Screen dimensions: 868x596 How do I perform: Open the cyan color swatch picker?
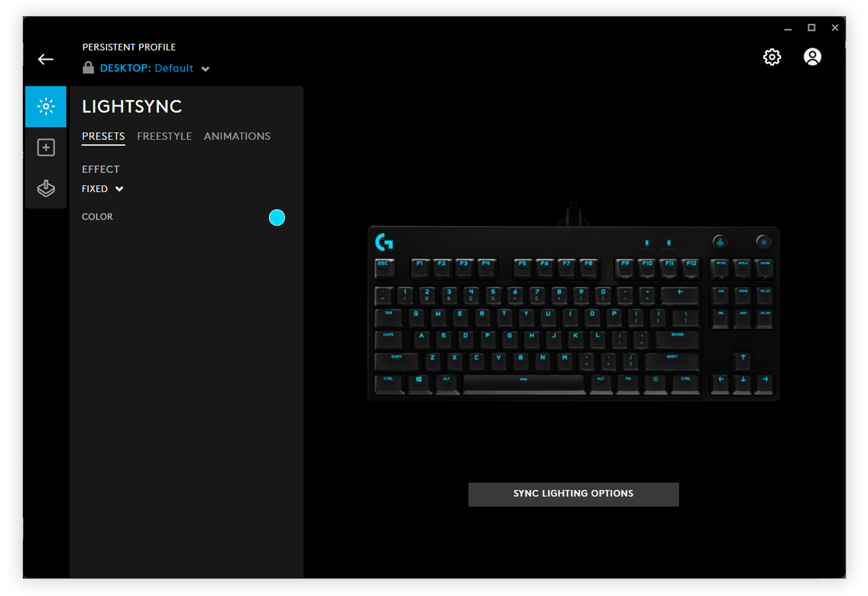(x=277, y=217)
